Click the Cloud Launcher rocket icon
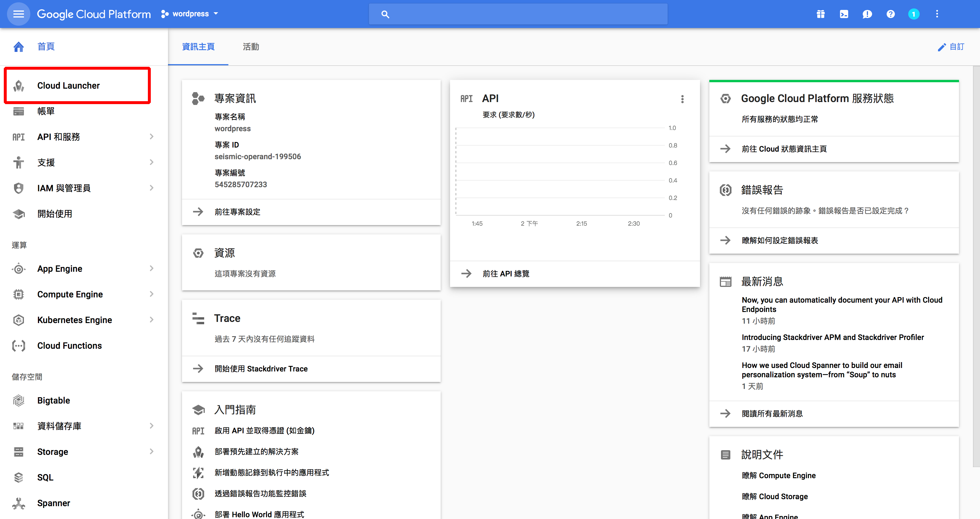 coord(19,85)
